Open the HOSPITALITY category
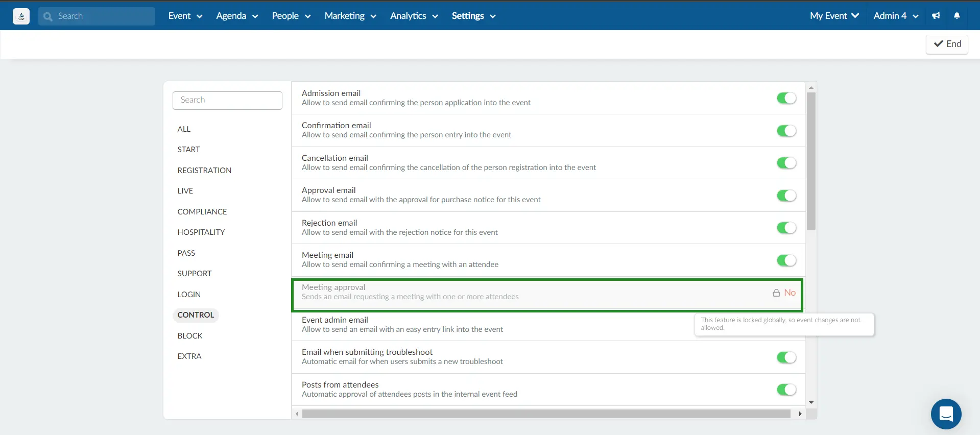980x435 pixels. coord(201,232)
